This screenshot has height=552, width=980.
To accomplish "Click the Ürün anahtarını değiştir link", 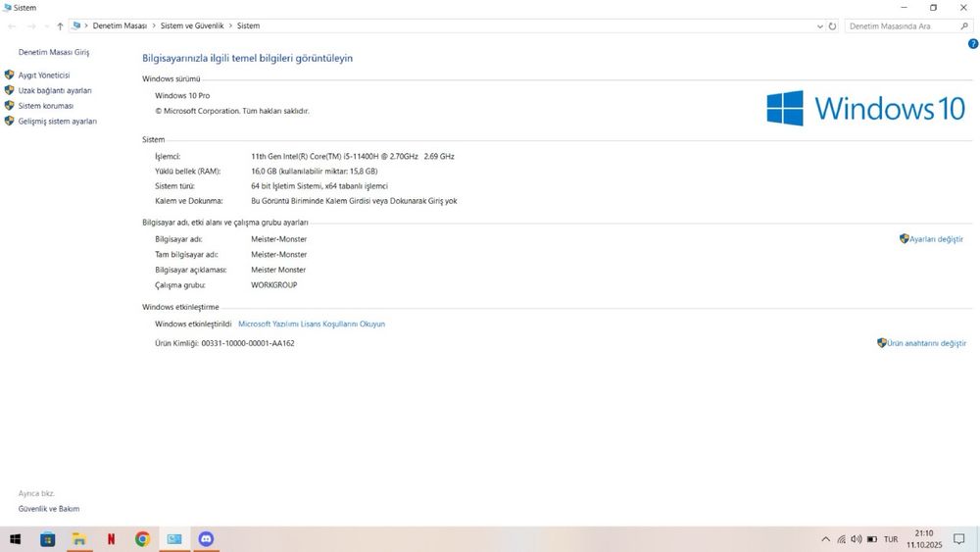I will click(x=926, y=343).
